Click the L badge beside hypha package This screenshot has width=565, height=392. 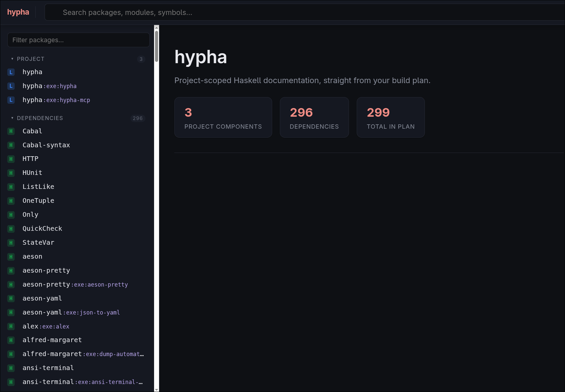11,72
